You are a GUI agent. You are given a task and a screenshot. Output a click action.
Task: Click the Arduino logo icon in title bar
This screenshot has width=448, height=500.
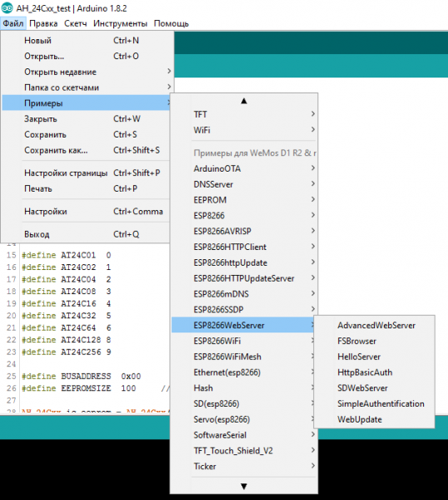(7, 8)
